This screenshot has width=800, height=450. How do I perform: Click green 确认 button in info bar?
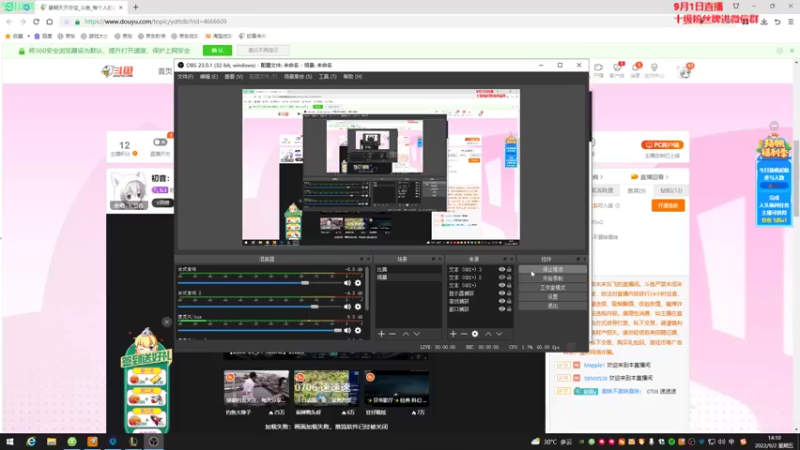click(x=217, y=51)
